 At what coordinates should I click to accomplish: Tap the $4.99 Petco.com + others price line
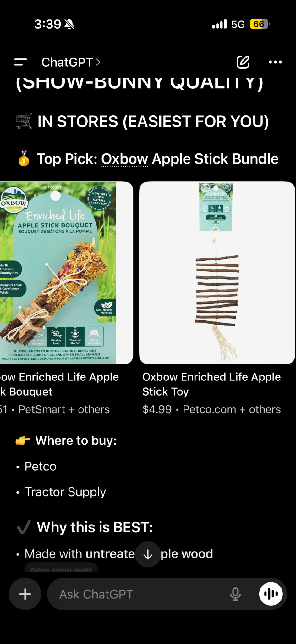tap(211, 409)
